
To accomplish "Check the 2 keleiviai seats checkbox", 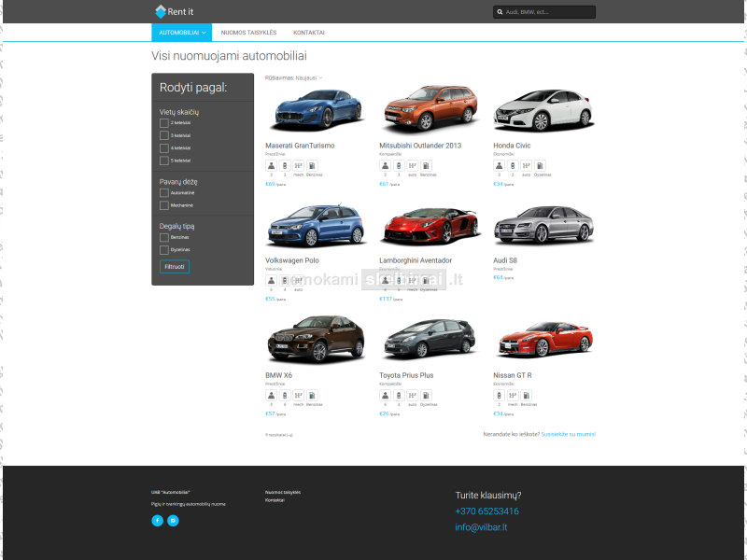I will click(164, 123).
